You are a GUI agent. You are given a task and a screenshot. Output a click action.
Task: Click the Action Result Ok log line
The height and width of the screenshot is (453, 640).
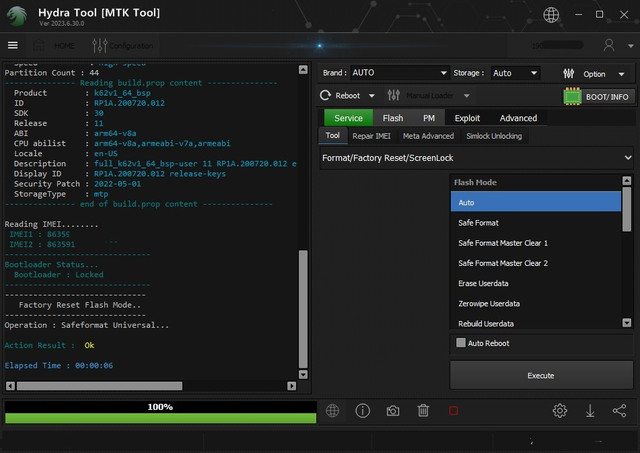click(x=49, y=345)
